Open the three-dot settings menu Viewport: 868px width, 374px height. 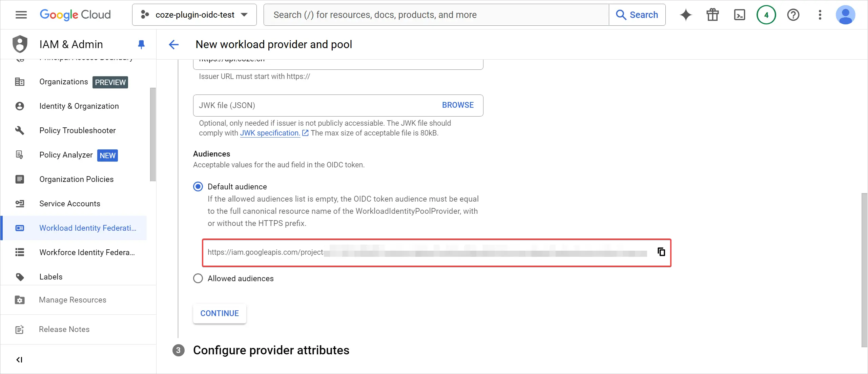click(820, 15)
